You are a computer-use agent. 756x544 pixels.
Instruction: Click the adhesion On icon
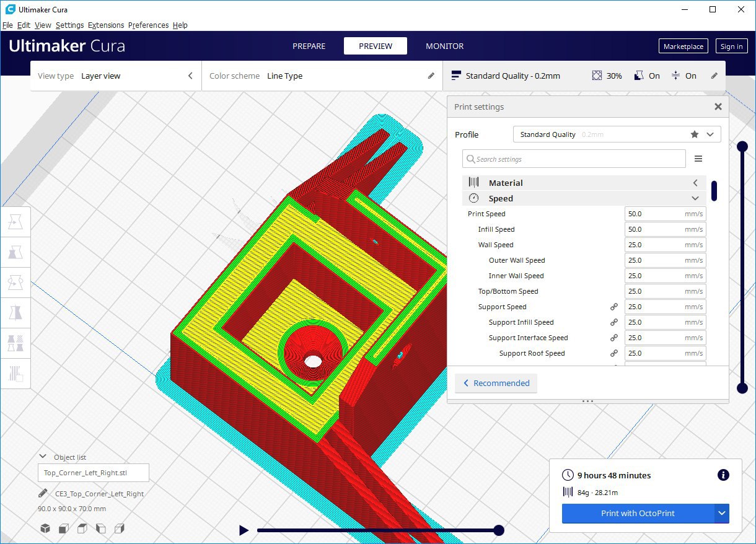pos(675,76)
